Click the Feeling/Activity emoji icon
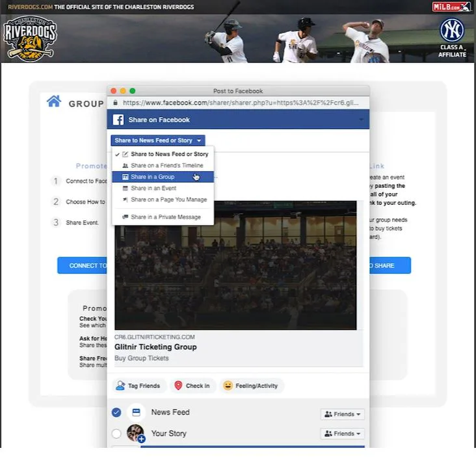476x457 pixels. pyautogui.click(x=228, y=385)
